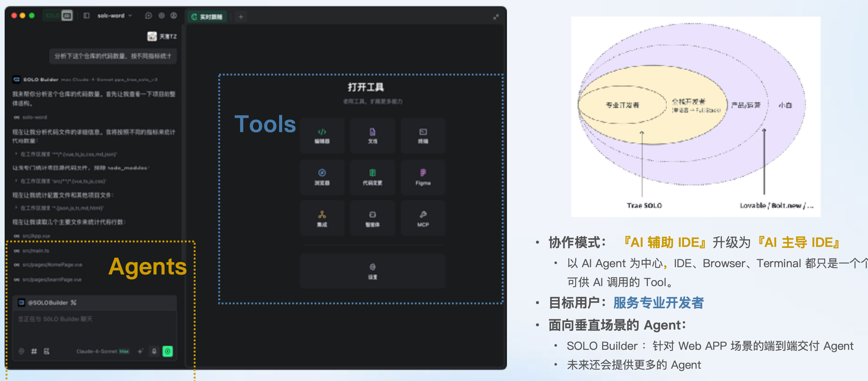Toggle the SOLO mode switch
This screenshot has height=381, width=868.
pyautogui.click(x=58, y=16)
